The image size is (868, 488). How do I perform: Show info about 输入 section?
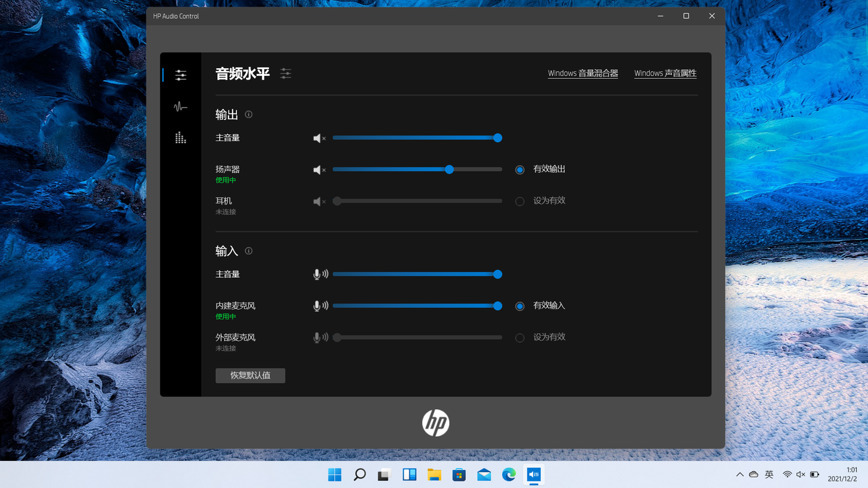248,251
